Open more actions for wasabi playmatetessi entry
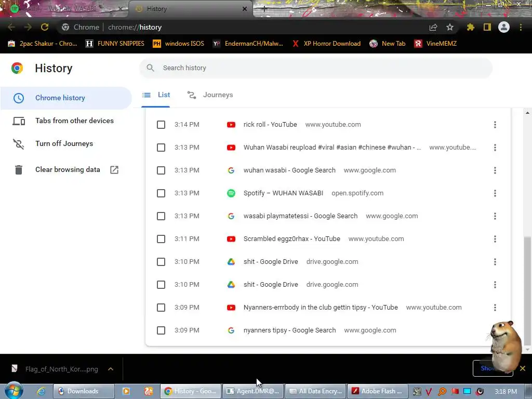Screen dimensions: 532x399 pyautogui.click(x=495, y=216)
